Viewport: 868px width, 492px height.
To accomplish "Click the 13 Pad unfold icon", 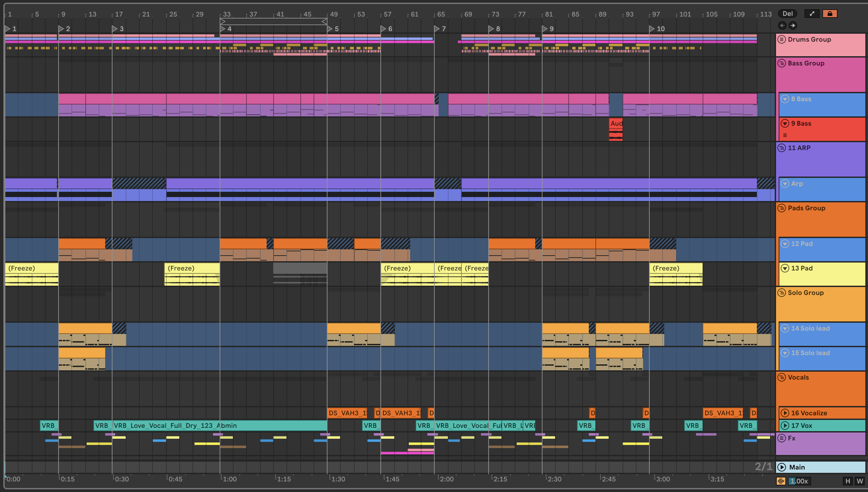I will click(785, 268).
